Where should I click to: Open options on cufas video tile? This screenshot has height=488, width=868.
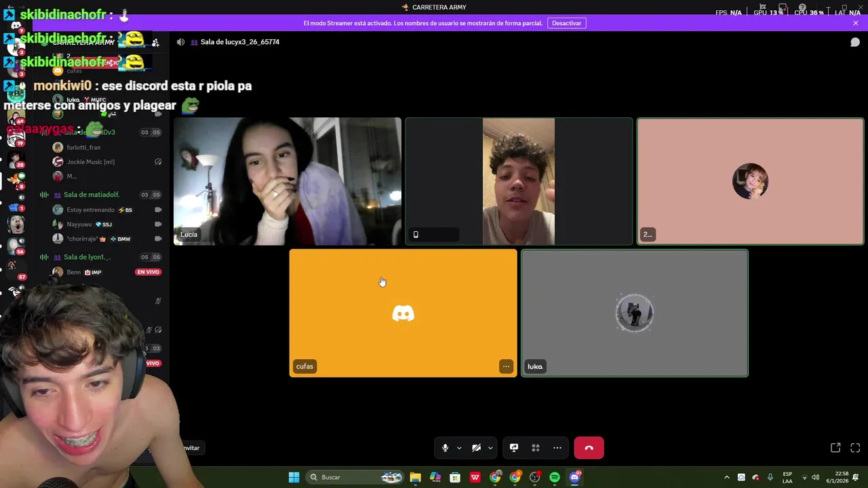(x=506, y=367)
